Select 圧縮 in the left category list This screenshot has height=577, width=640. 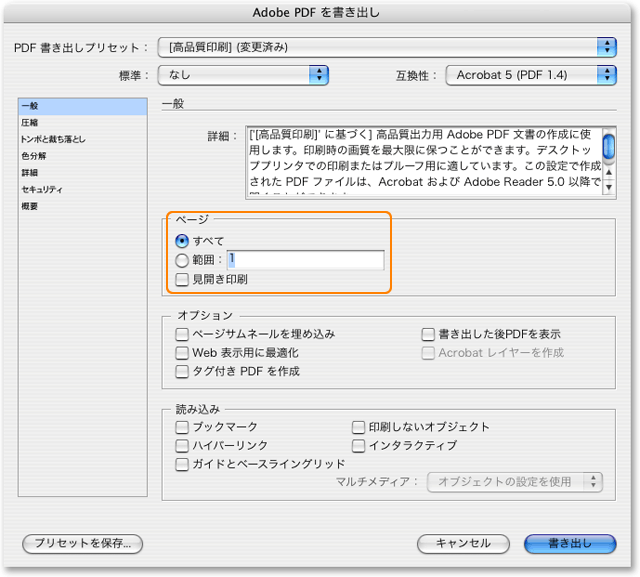click(x=30, y=123)
